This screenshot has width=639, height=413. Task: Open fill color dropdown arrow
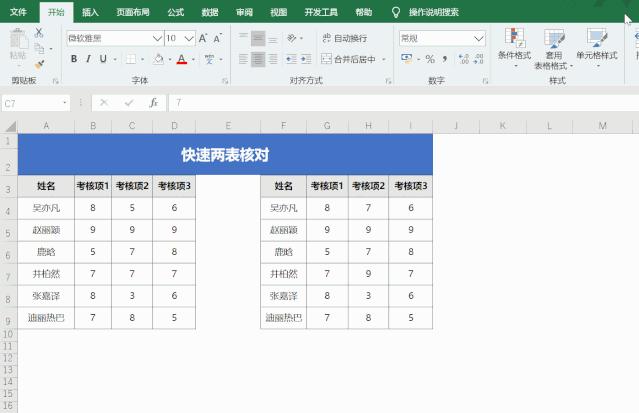pyautogui.click(x=170, y=60)
